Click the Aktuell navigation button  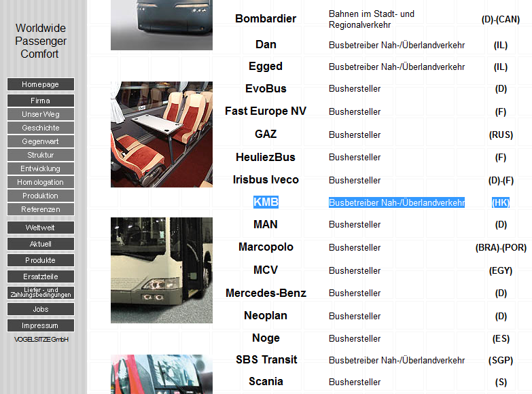click(40, 244)
